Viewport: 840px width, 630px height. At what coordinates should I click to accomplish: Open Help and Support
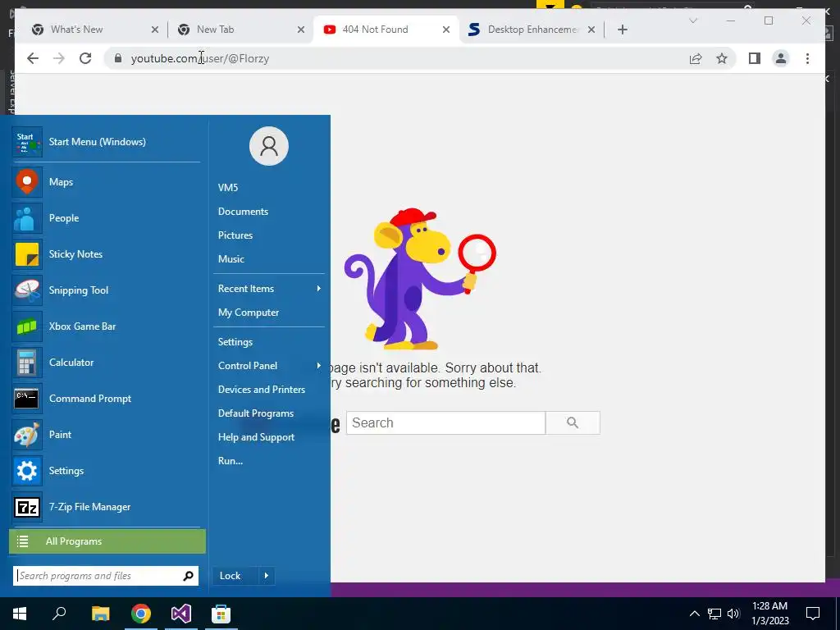tap(256, 437)
